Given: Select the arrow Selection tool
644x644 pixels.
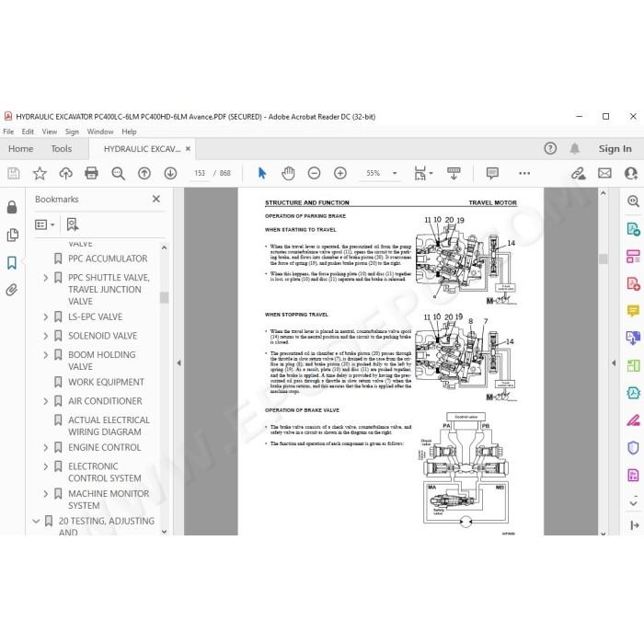Looking at the screenshot, I should (262, 173).
